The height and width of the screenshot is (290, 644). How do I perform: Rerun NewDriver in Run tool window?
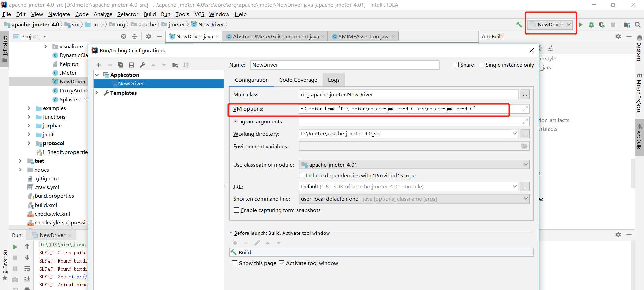tap(15, 247)
